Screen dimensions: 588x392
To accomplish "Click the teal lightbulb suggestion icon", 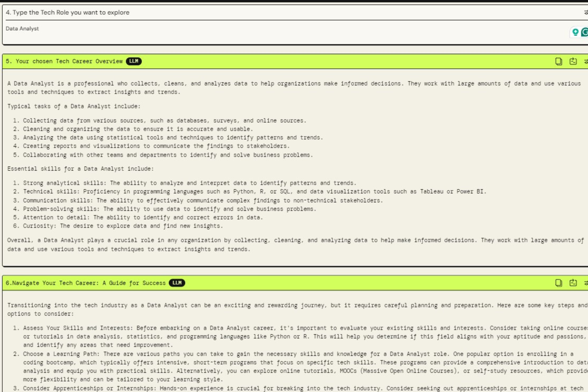I will 575,32.
